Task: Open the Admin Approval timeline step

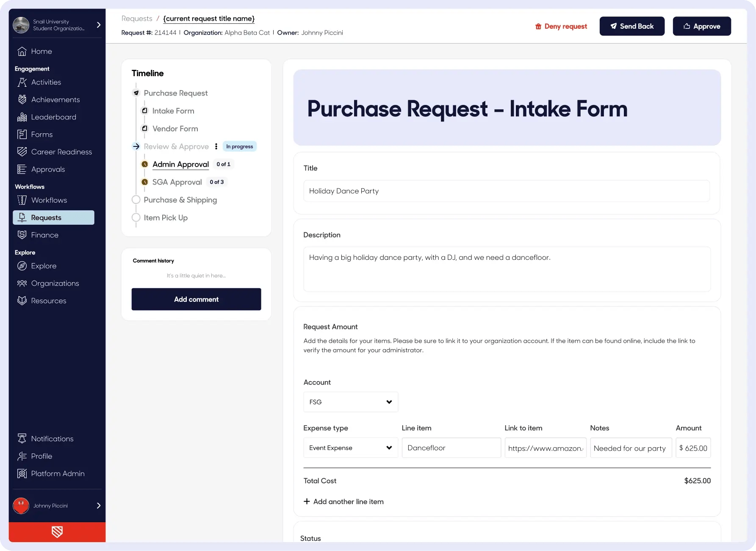Action: tap(180, 164)
